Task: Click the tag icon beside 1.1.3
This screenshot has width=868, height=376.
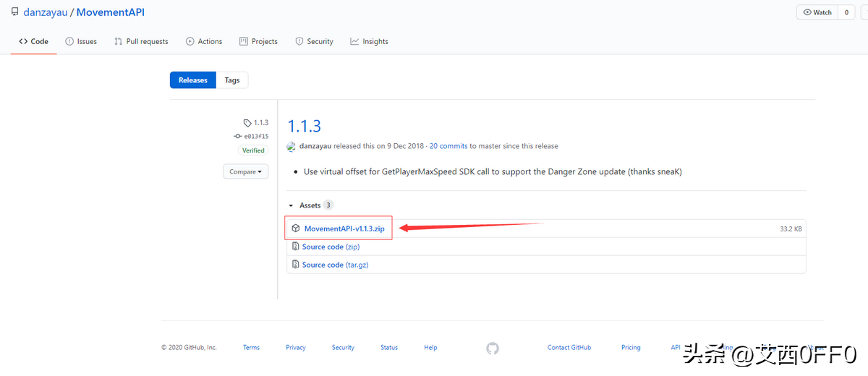Action: point(247,123)
